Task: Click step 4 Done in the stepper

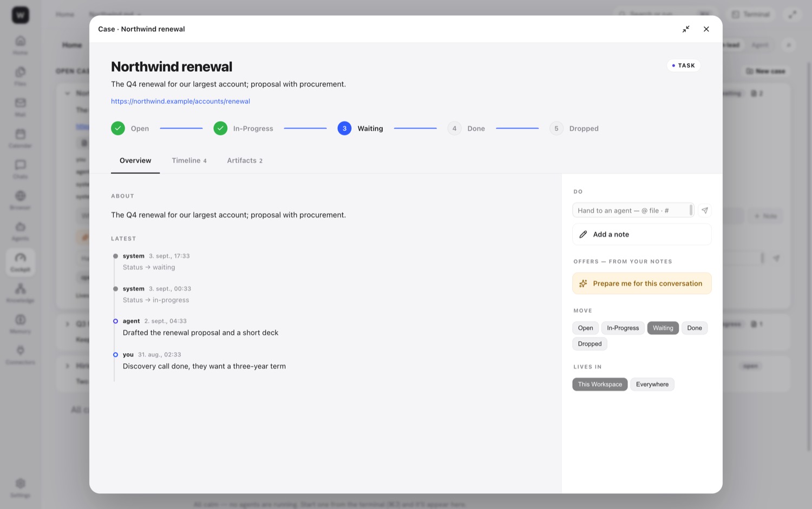Action: [466, 128]
